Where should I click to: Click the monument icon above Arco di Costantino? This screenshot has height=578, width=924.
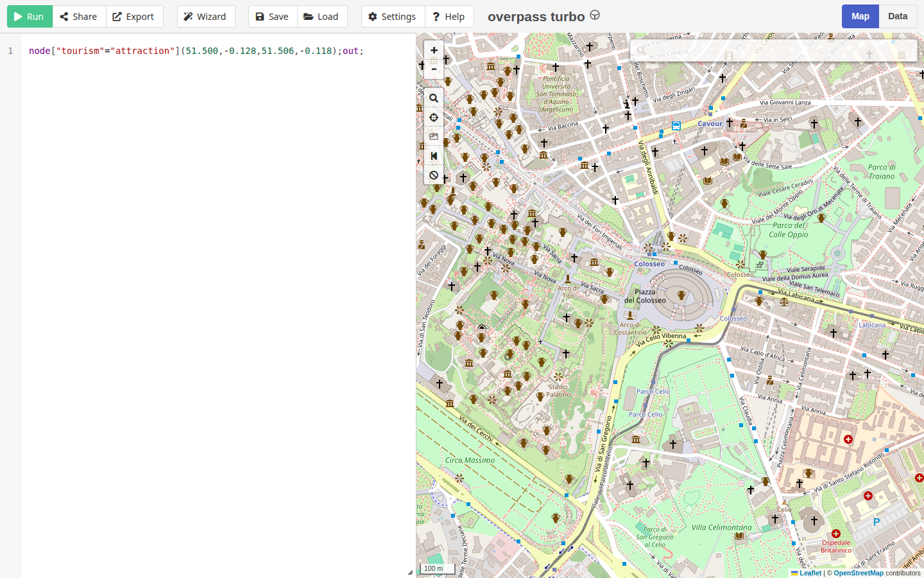(630, 315)
